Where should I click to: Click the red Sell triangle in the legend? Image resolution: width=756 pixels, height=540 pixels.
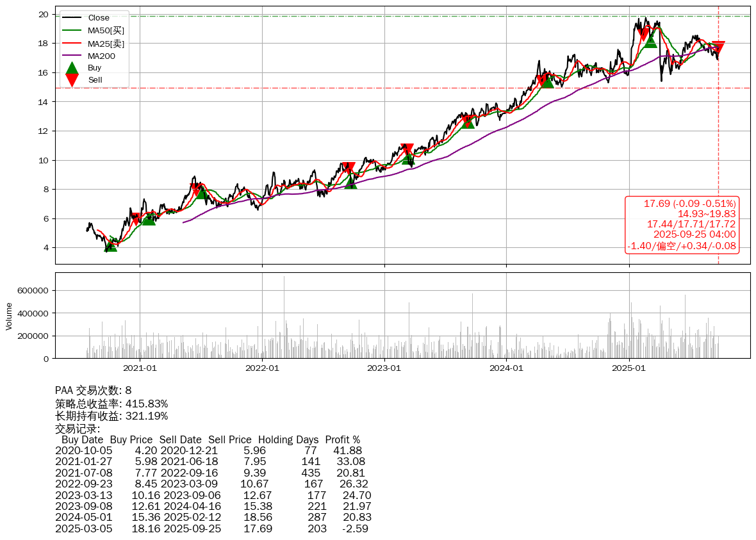click(x=72, y=80)
